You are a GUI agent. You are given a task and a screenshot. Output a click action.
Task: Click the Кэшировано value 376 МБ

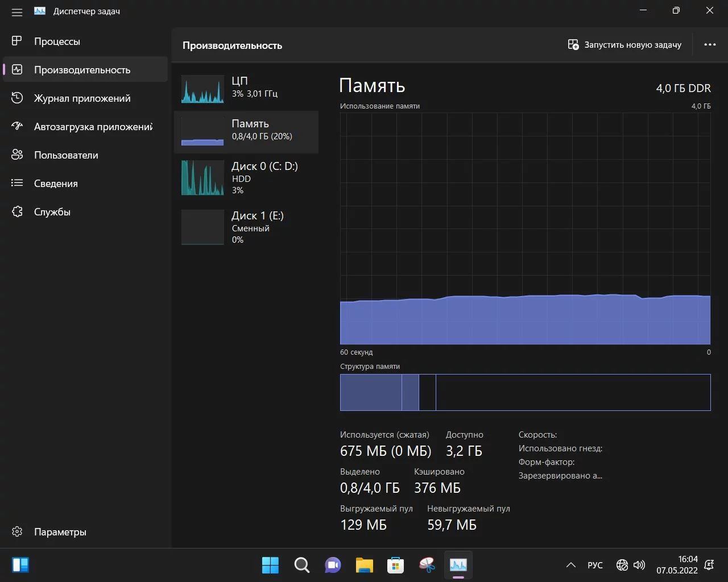[437, 488]
